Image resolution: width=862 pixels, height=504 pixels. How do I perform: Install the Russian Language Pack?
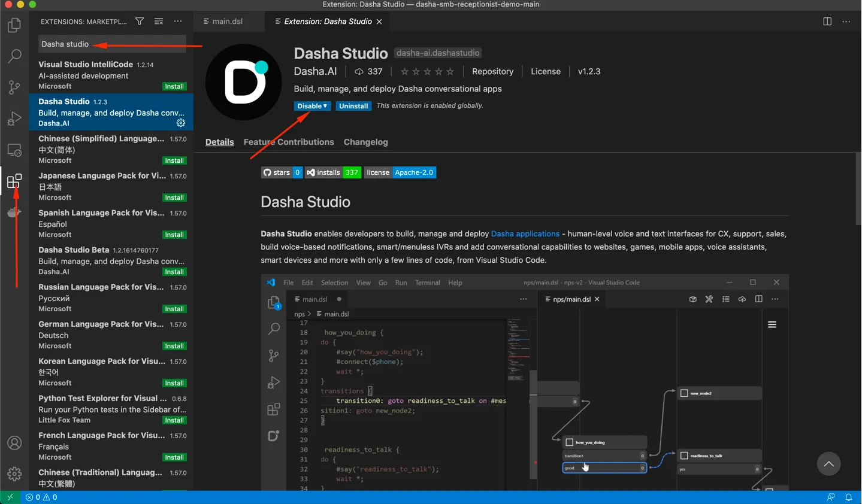[x=174, y=309]
